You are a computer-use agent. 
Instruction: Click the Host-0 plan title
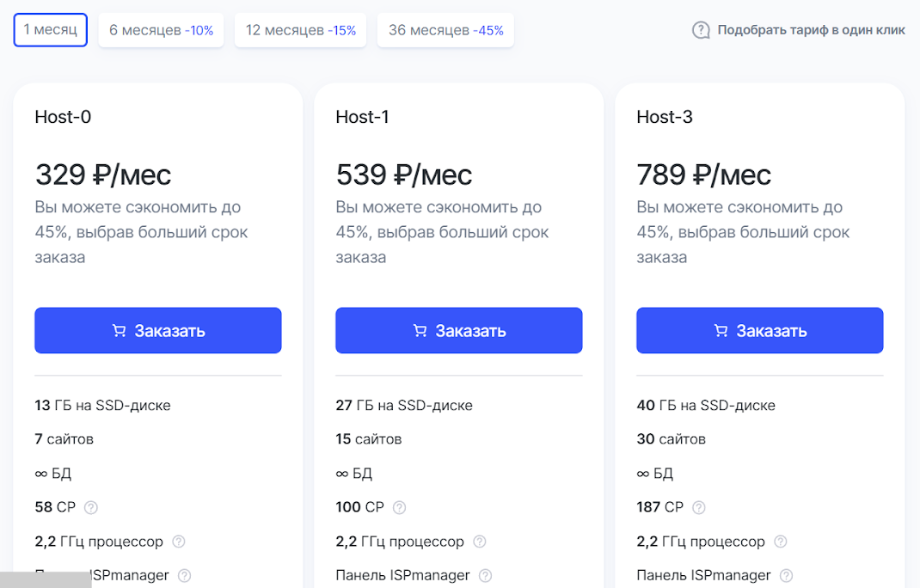[63, 117]
